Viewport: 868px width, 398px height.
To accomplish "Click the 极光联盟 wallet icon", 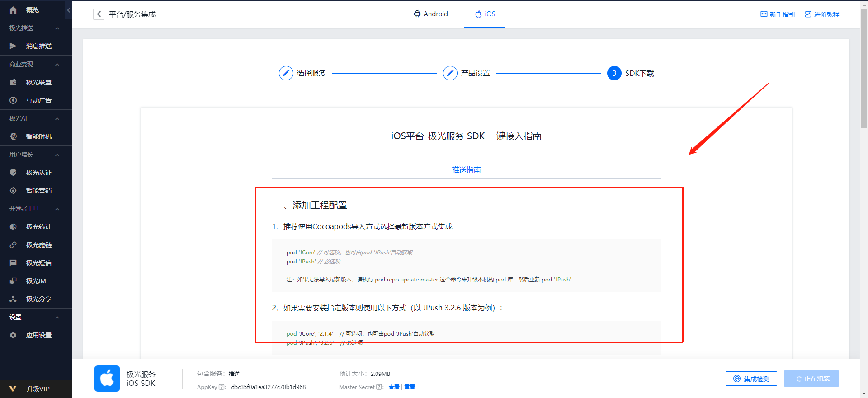I will click(x=13, y=82).
